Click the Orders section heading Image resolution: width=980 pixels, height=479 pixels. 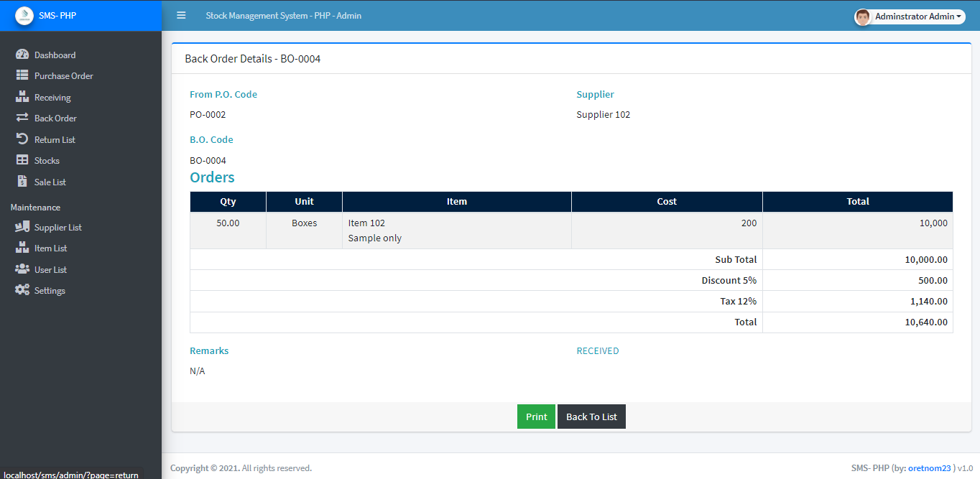[212, 177]
